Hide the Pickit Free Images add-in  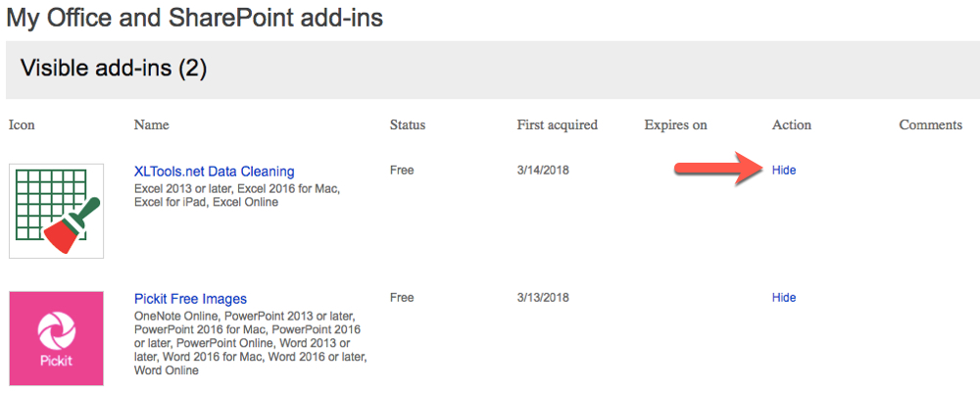coord(784,298)
